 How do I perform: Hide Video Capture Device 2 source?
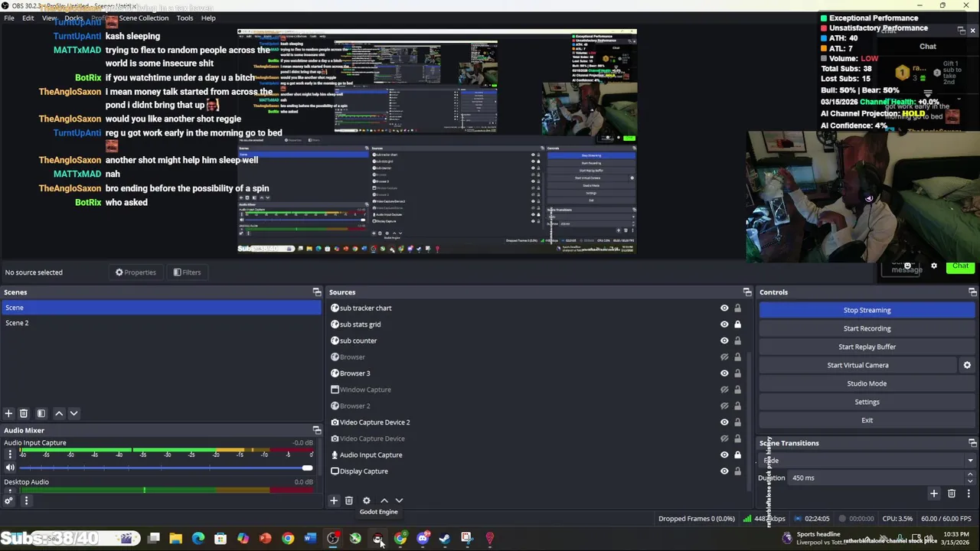tap(724, 422)
